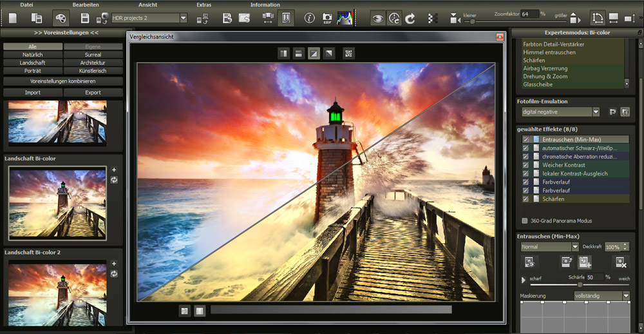Click the color palette icon in toolbar

[x=61, y=18]
